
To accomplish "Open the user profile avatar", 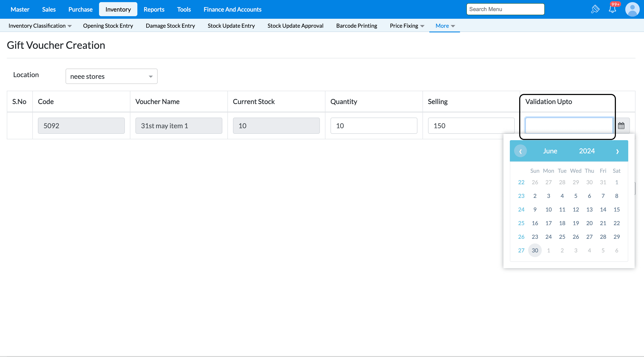I will (632, 10).
